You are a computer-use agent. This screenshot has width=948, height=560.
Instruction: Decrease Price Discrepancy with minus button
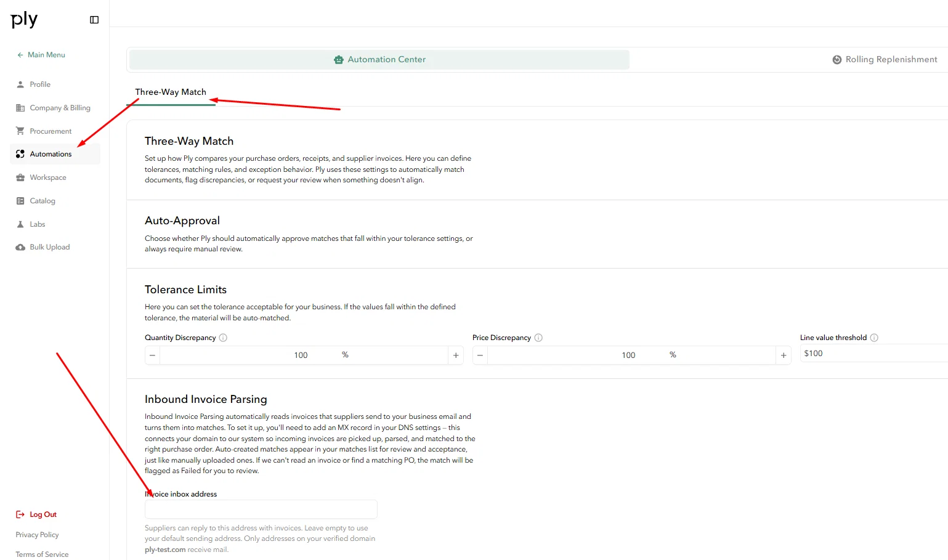tap(480, 355)
